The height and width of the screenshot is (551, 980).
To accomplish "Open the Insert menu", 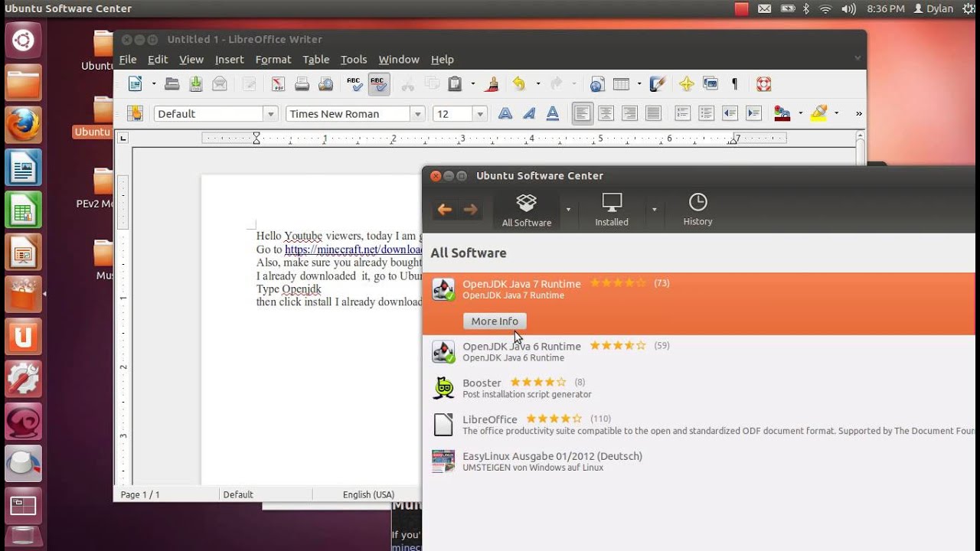I will click(x=230, y=59).
